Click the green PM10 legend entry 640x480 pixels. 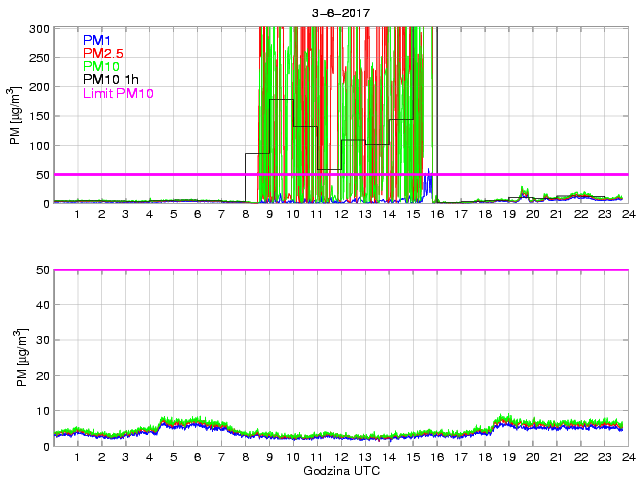102,66
